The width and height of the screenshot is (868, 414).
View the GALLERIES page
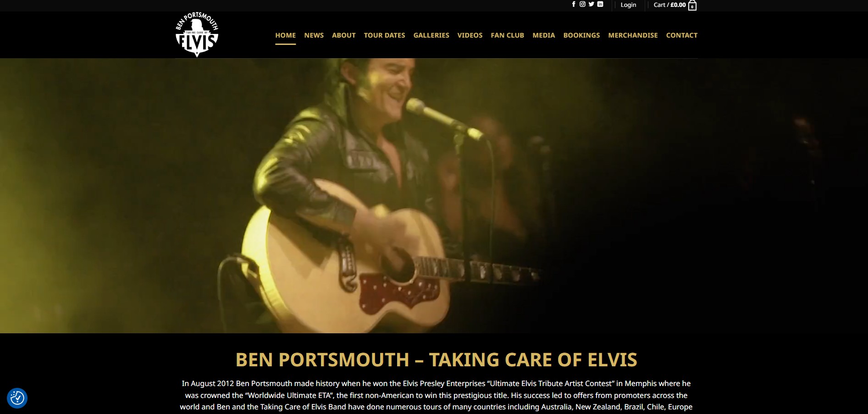(431, 35)
